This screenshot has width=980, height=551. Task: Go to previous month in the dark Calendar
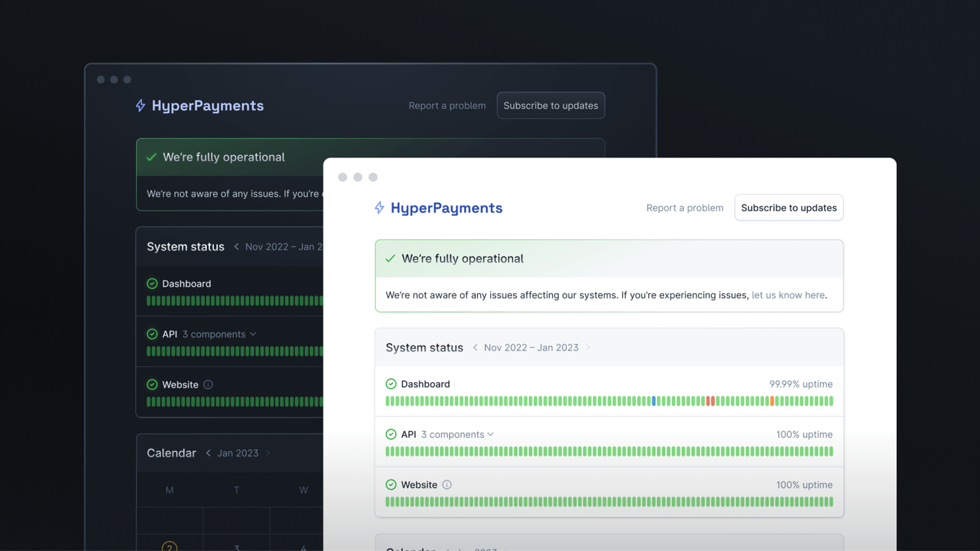pyautogui.click(x=208, y=453)
